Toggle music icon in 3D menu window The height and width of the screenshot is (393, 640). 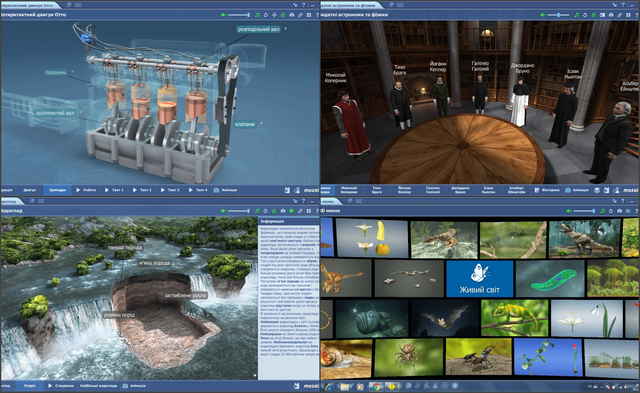point(602,211)
